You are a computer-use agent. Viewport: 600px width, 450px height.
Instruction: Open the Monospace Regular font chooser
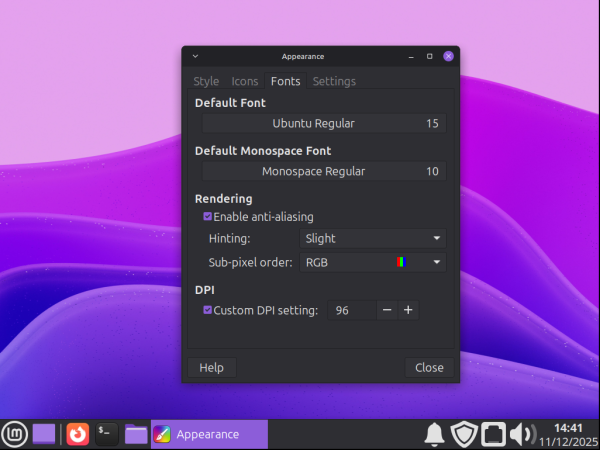[x=324, y=171]
